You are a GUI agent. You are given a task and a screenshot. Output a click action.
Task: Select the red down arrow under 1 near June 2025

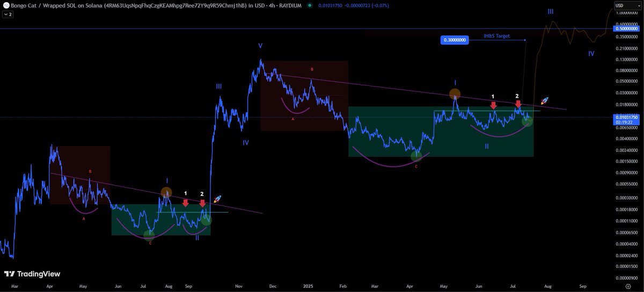pos(493,106)
